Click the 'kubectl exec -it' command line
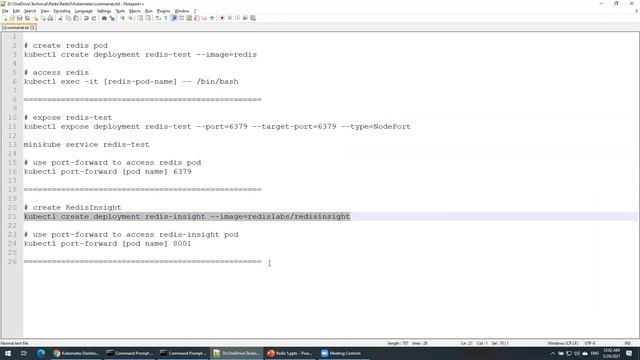 pos(131,82)
